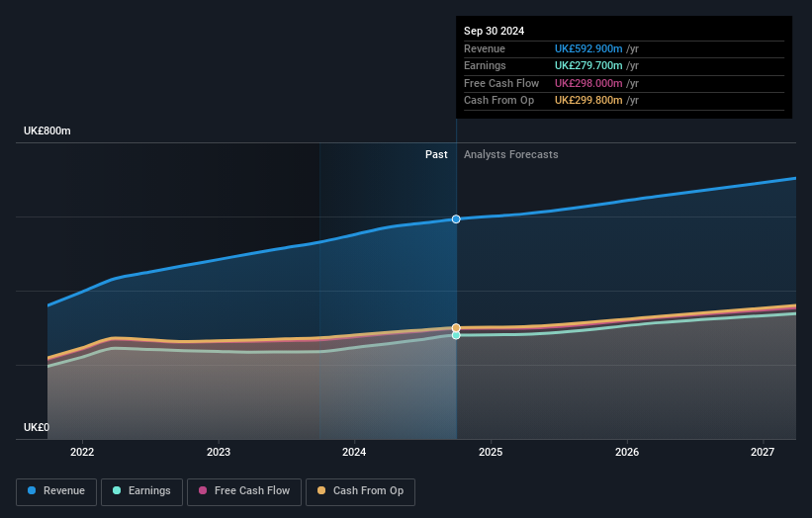Screen dimensions: 812x518
Task: Click the Revenue row label in tooltip
Action: [485, 48]
